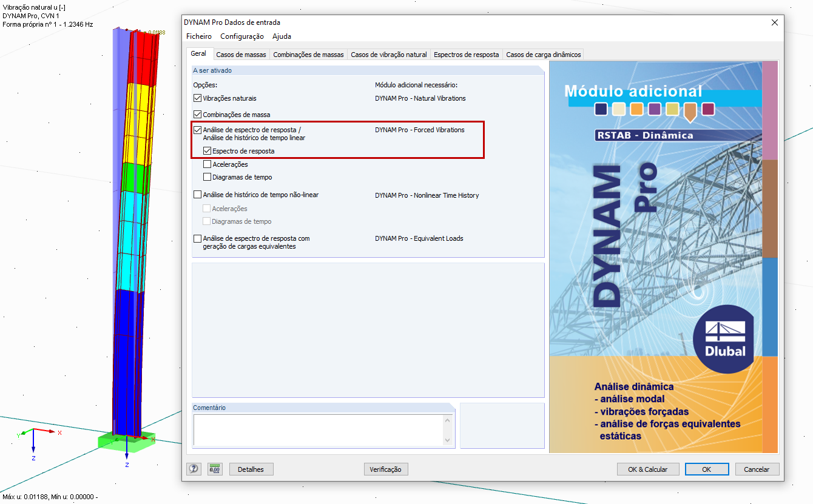Toggle the Vibrações naturais checkbox
The width and height of the screenshot is (813, 504).
pos(197,98)
